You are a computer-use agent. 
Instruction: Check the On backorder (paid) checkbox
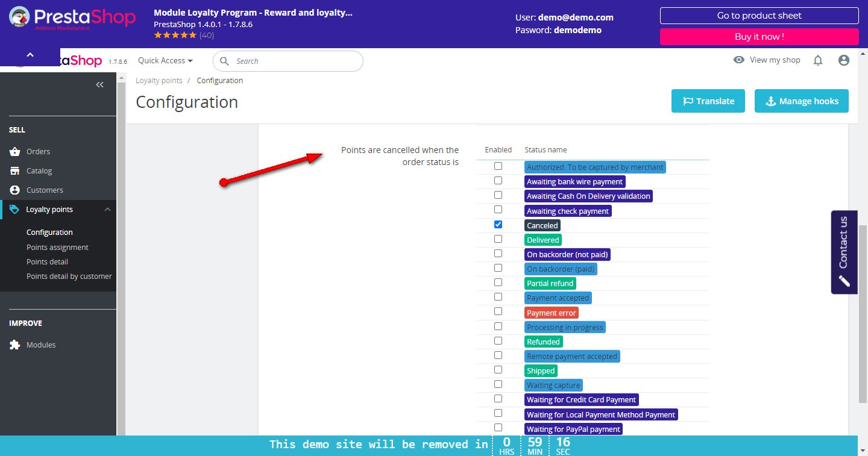coord(498,267)
